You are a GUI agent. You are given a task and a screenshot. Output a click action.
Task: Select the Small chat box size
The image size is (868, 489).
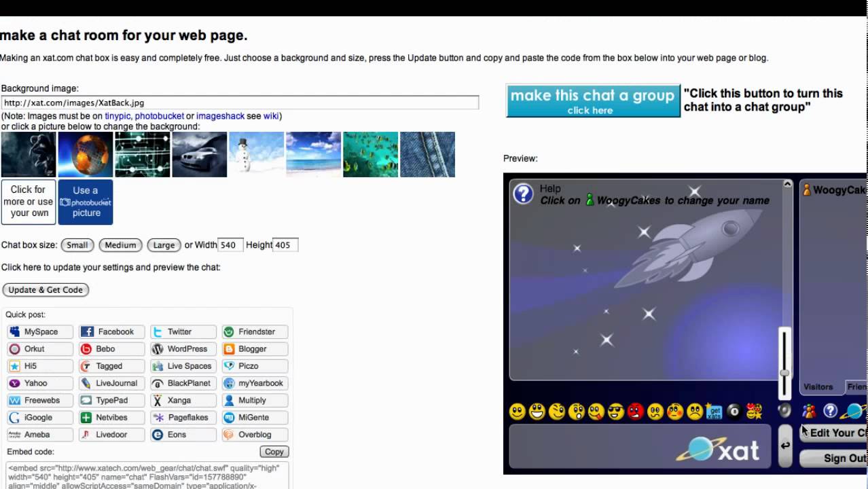pos(77,245)
